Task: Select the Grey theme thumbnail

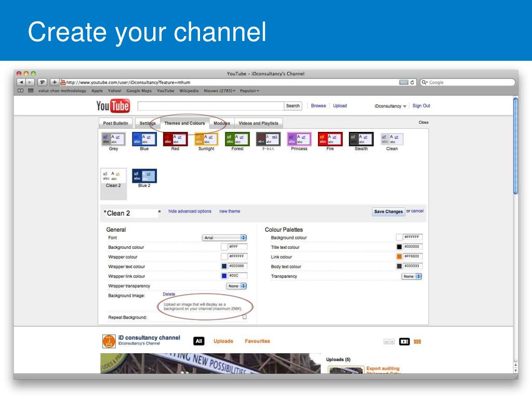Action: tap(113, 139)
